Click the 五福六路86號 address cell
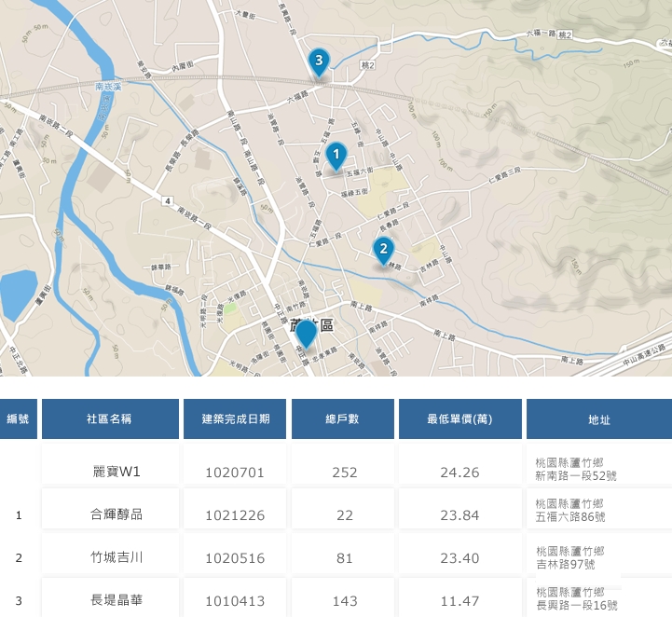Viewport: 672px width, 617px height. (x=575, y=514)
